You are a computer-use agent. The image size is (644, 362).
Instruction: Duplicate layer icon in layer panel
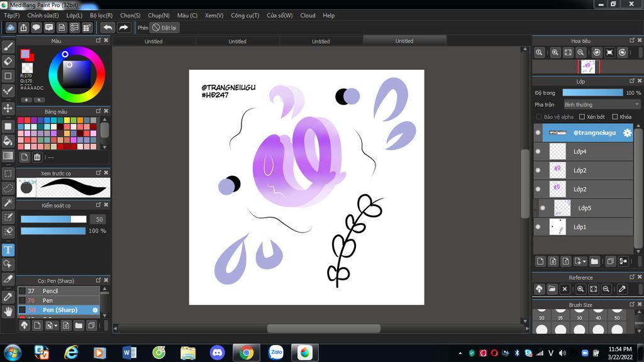click(x=610, y=261)
